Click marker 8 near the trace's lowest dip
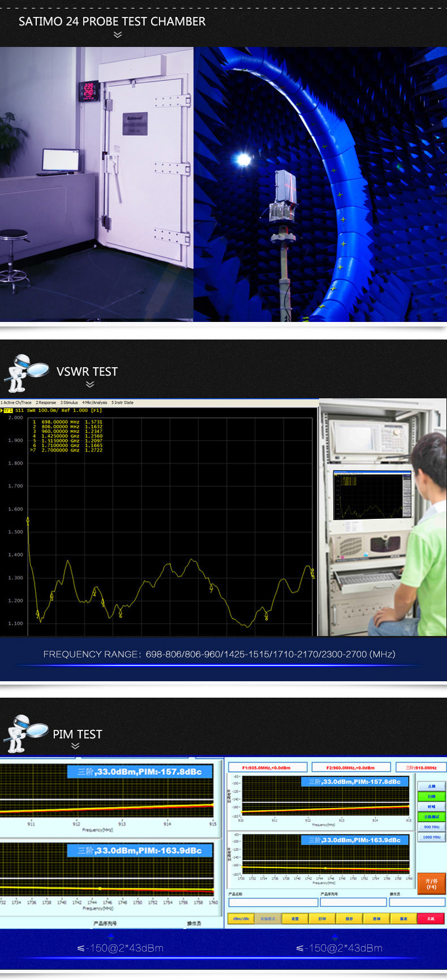 click(x=267, y=616)
